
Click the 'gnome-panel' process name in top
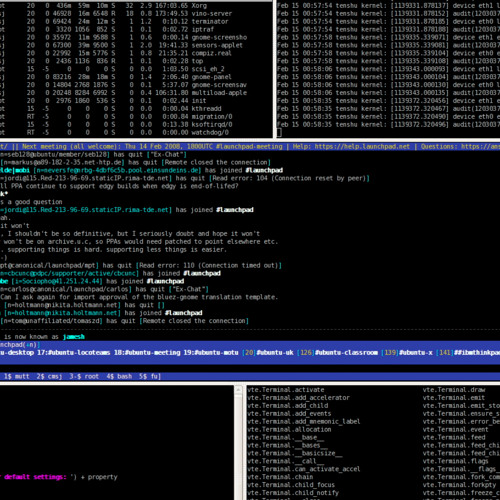click(212, 77)
